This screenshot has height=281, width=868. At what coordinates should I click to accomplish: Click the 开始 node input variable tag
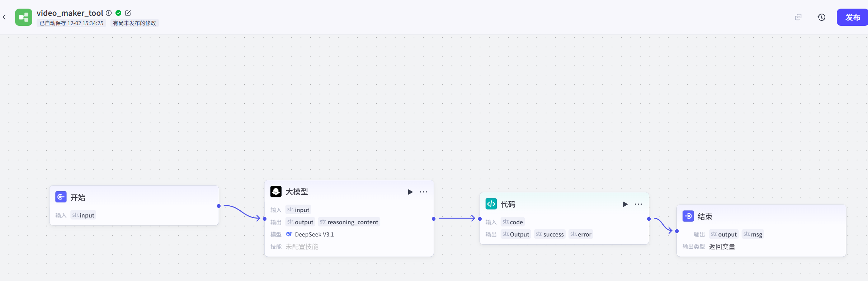coord(83,215)
